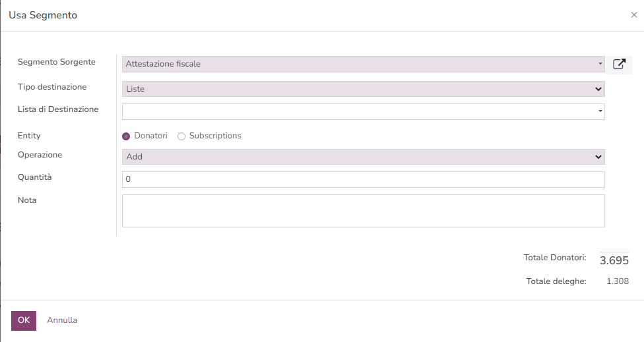
Task: Close the Usa Segmento dialog
Action: (x=633, y=15)
